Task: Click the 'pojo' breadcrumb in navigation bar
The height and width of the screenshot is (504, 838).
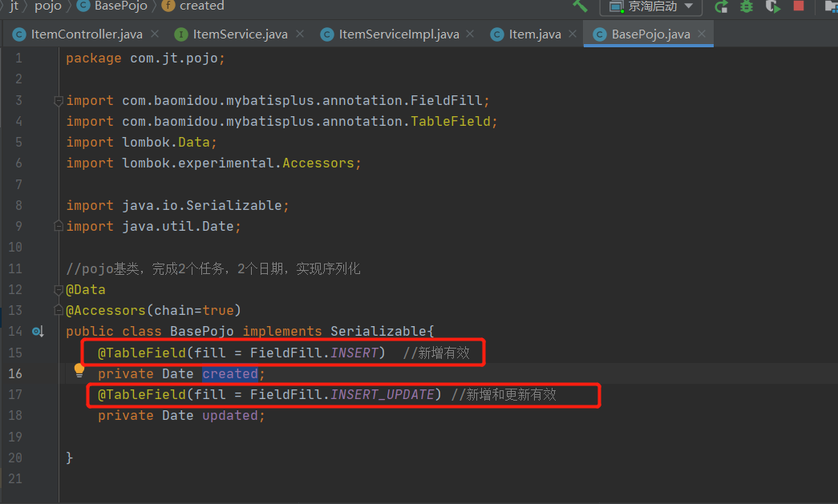Action: pyautogui.click(x=47, y=6)
